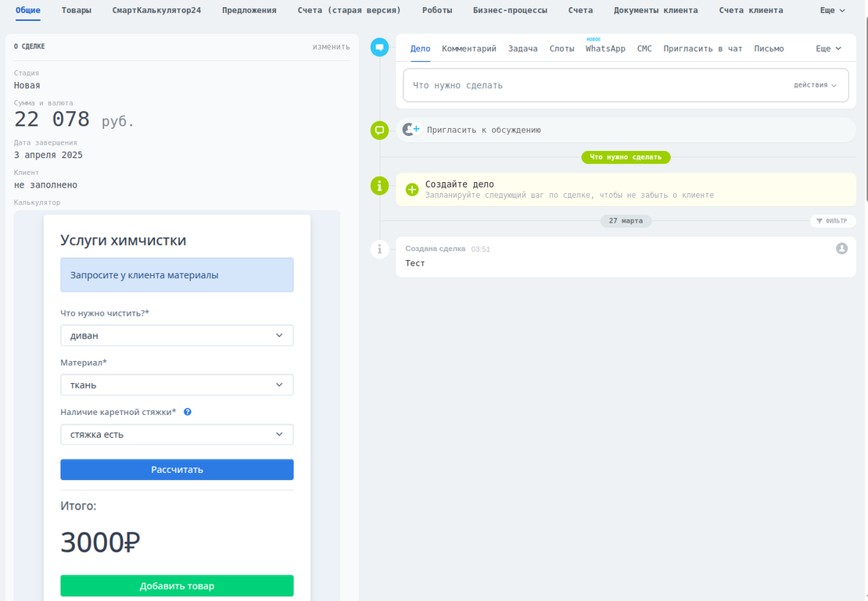Screen dimensions: 868x601
Task: Click the Что нужно сделать input field
Action: pos(594,85)
